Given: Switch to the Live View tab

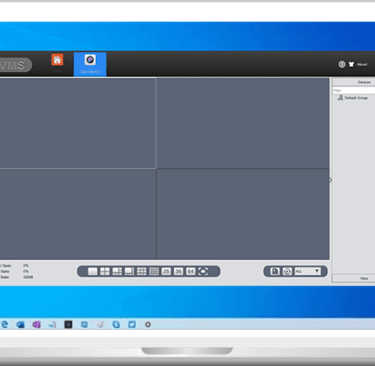Looking at the screenshot, I should 90,64.
